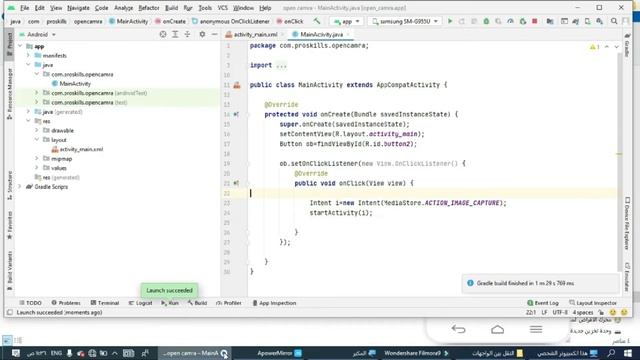
Task: Open the Wondershare Filmora9 taskbar item
Action: pyautogui.click(x=416, y=353)
